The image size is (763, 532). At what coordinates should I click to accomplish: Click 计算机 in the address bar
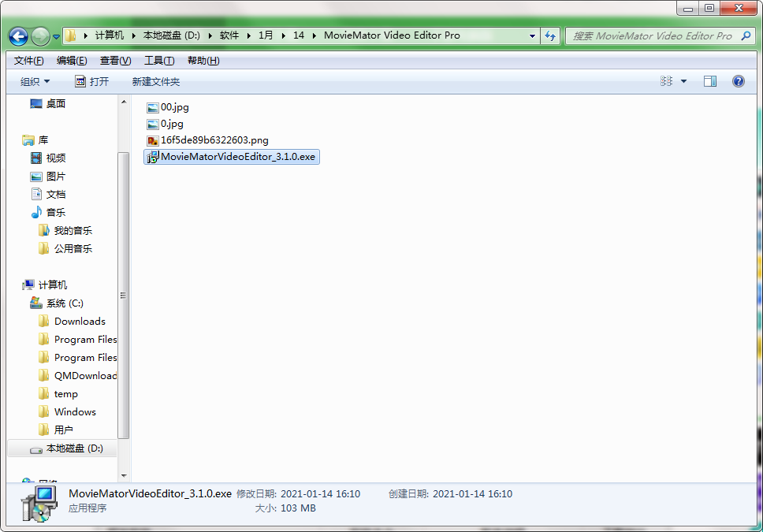(x=110, y=35)
